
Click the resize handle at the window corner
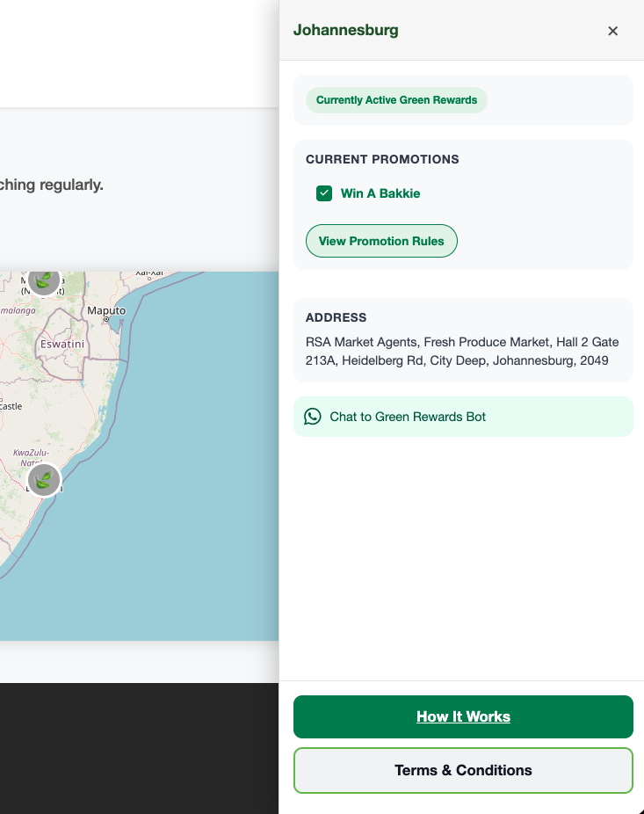639,809
